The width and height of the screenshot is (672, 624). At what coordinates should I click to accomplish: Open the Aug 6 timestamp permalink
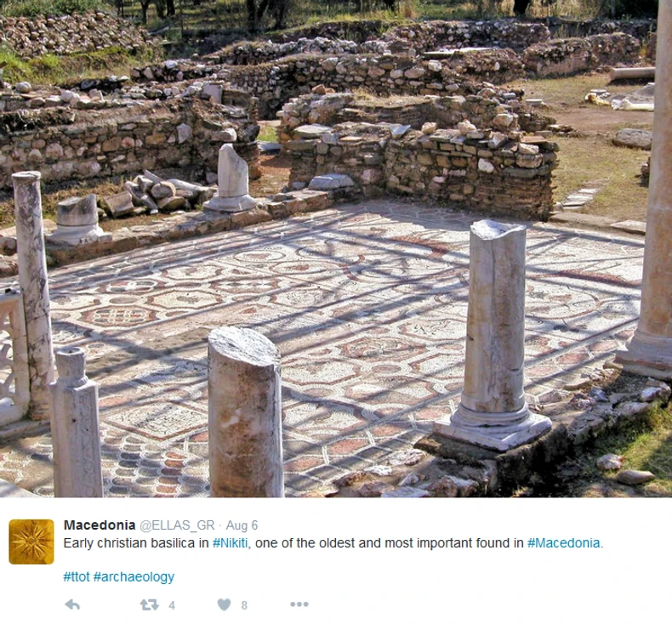(242, 525)
